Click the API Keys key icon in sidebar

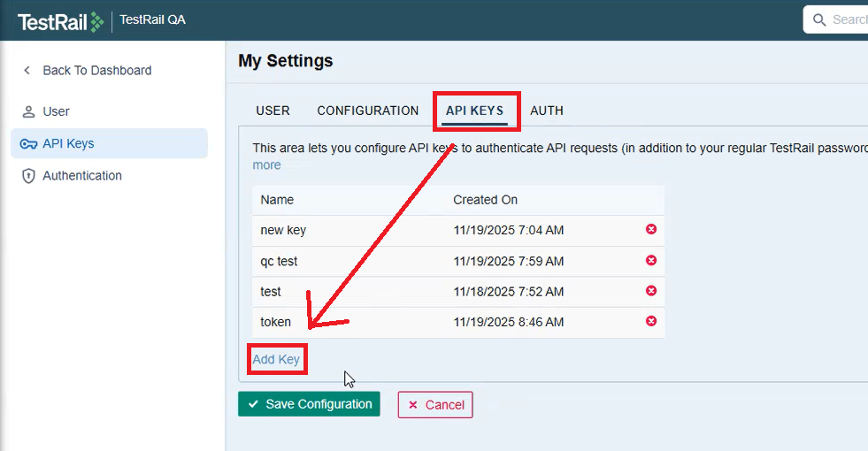(x=28, y=144)
